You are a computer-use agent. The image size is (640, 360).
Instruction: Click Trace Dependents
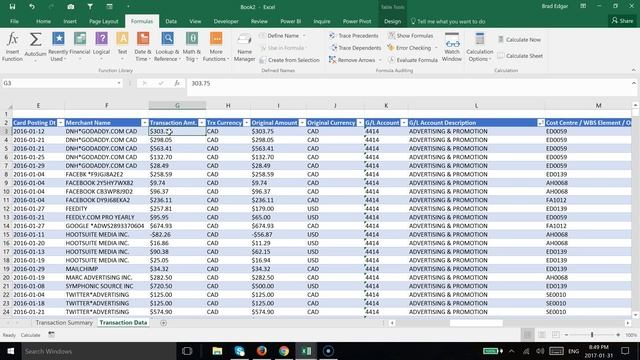[355, 48]
